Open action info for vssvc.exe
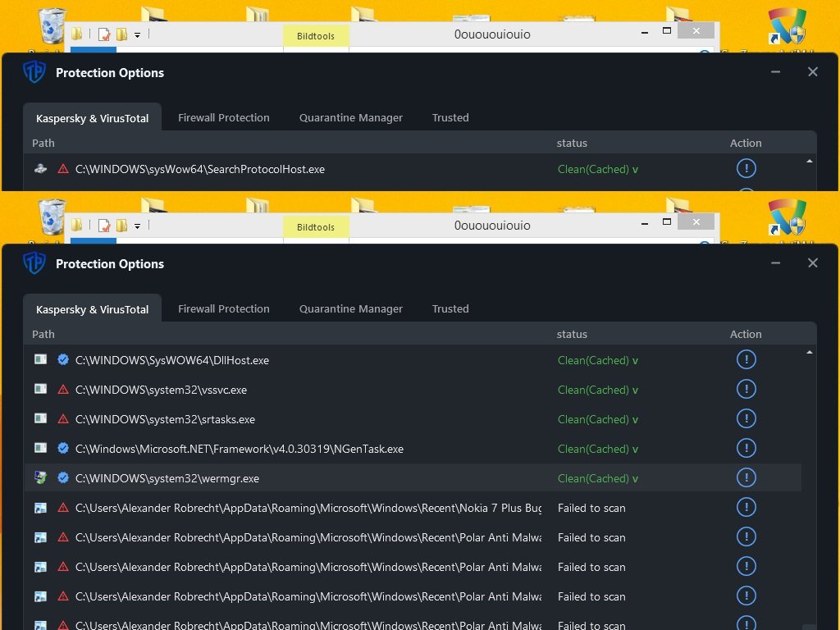The height and width of the screenshot is (630, 840). coord(746,389)
